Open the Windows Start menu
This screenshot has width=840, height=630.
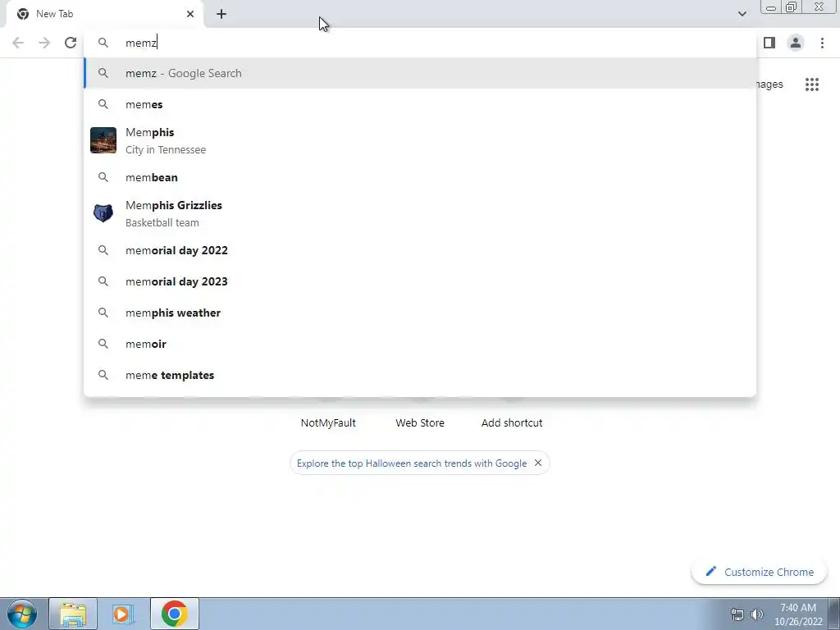click(x=22, y=614)
